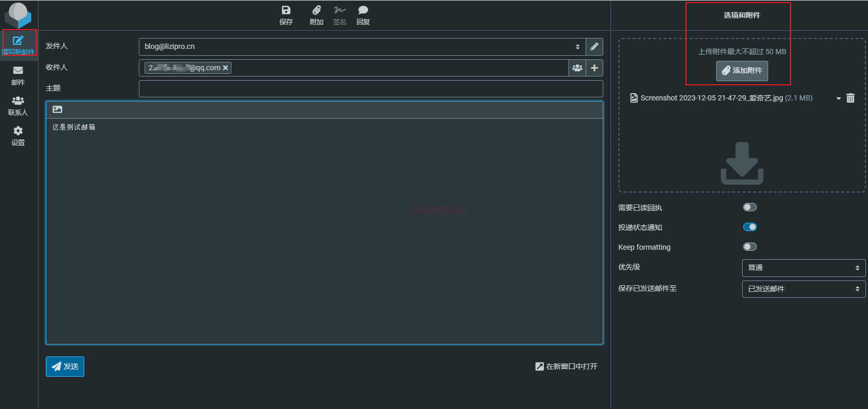Click the insert image icon in editor toolbar
The image size is (868, 409).
58,110
